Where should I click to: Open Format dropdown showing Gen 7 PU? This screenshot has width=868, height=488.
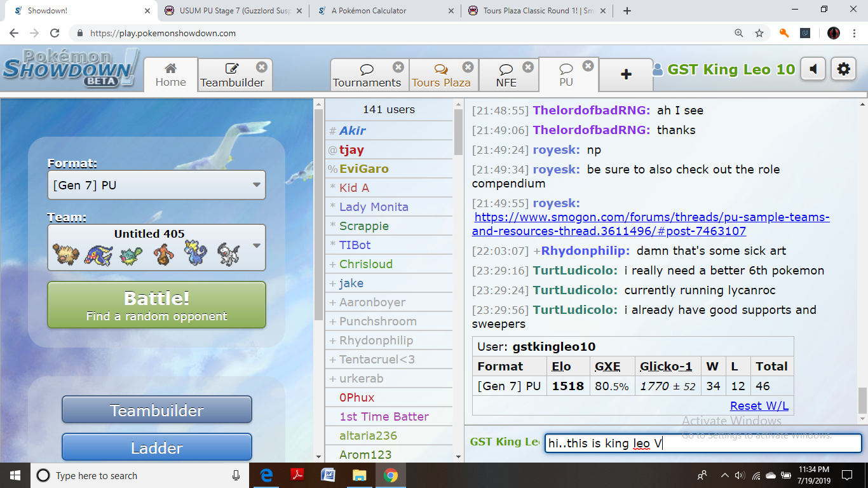(156, 185)
